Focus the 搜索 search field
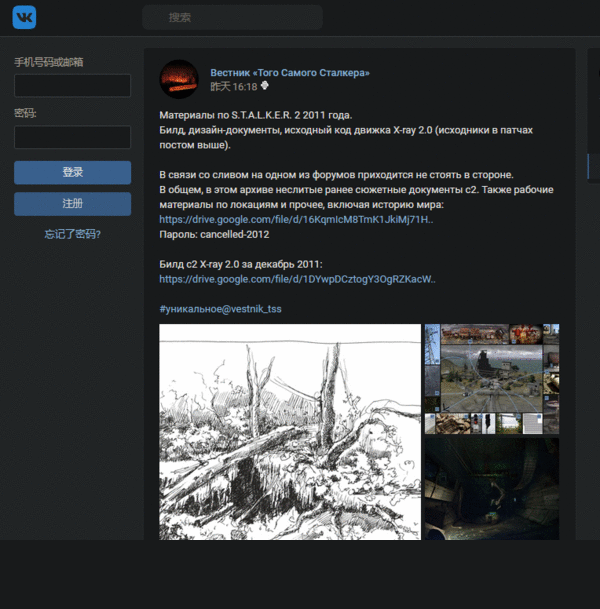This screenshot has width=600, height=609. pyautogui.click(x=232, y=17)
